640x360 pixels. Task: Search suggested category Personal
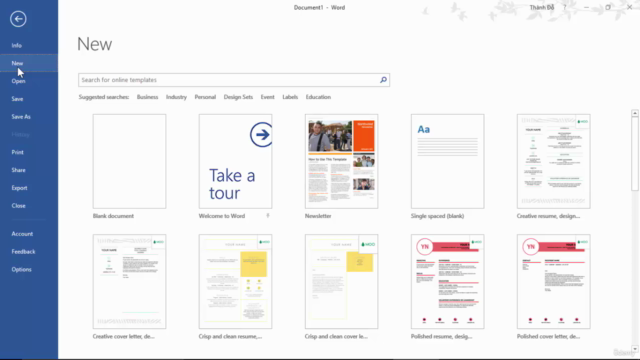(x=205, y=97)
